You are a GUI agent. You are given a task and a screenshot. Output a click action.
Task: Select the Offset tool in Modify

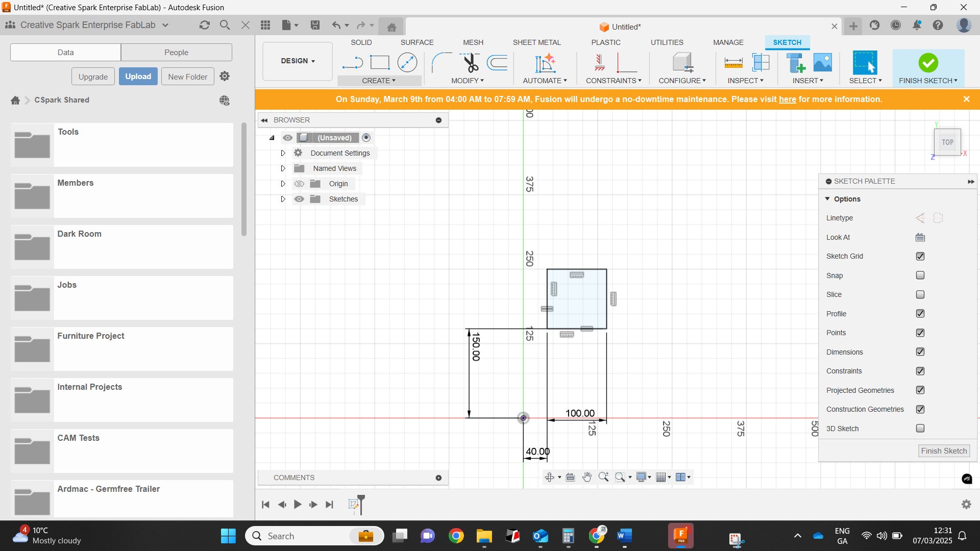point(498,63)
